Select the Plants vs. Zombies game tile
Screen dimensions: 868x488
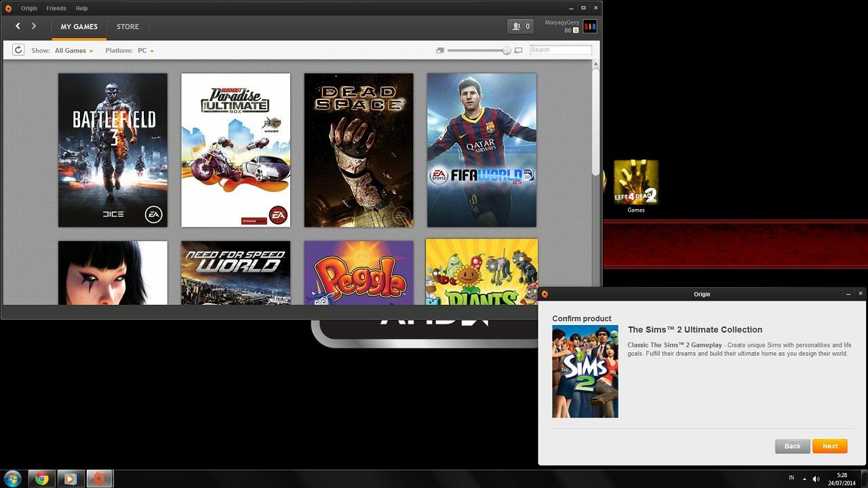tap(481, 271)
